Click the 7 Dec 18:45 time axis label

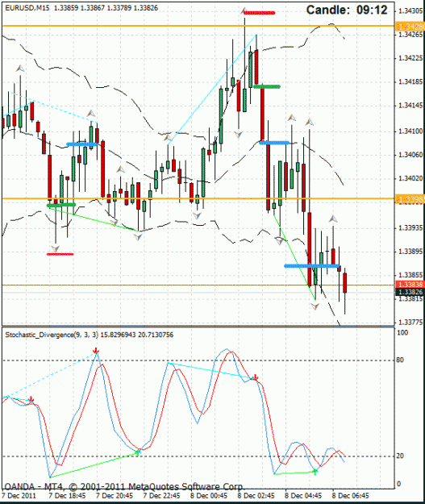tap(67, 495)
